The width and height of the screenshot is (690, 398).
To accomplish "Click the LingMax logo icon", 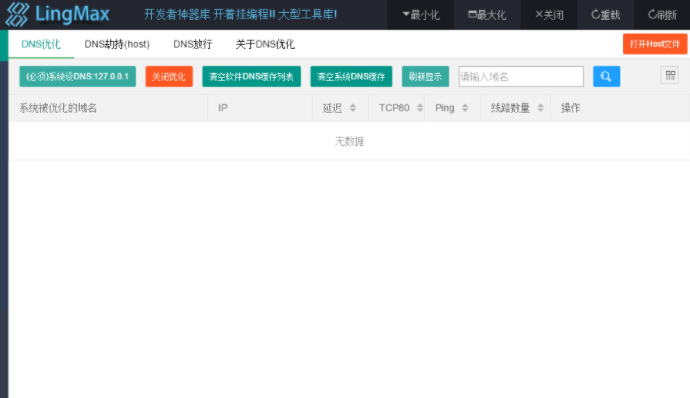I will coord(18,14).
